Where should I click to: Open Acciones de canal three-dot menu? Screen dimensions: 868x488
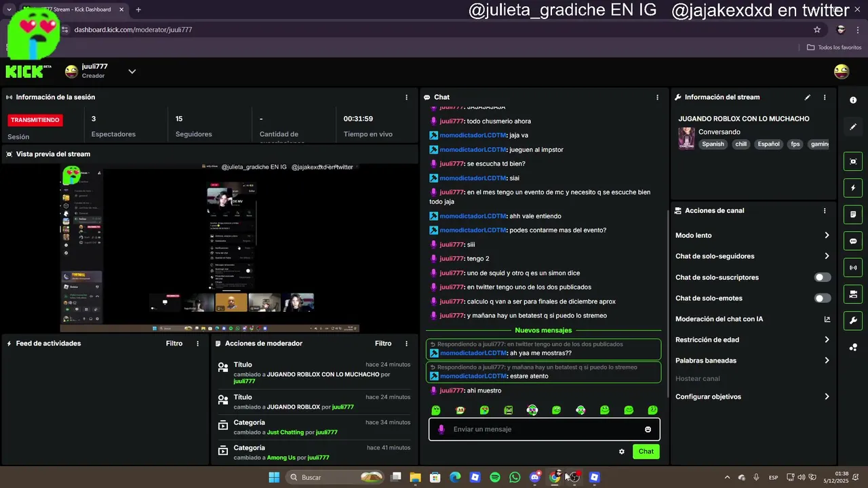click(825, 211)
